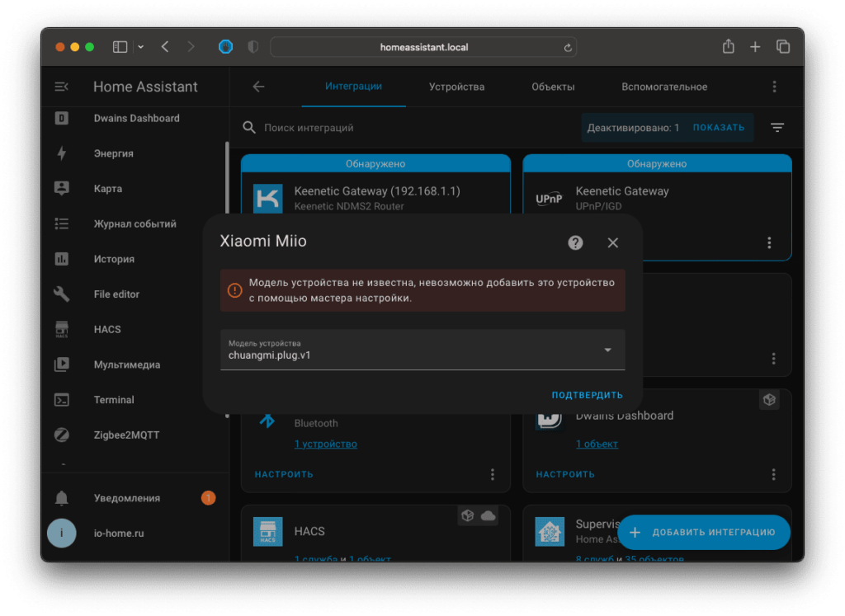The image size is (845, 616).
Task: Open Safari sidebar options chevron
Action: pyautogui.click(x=140, y=47)
